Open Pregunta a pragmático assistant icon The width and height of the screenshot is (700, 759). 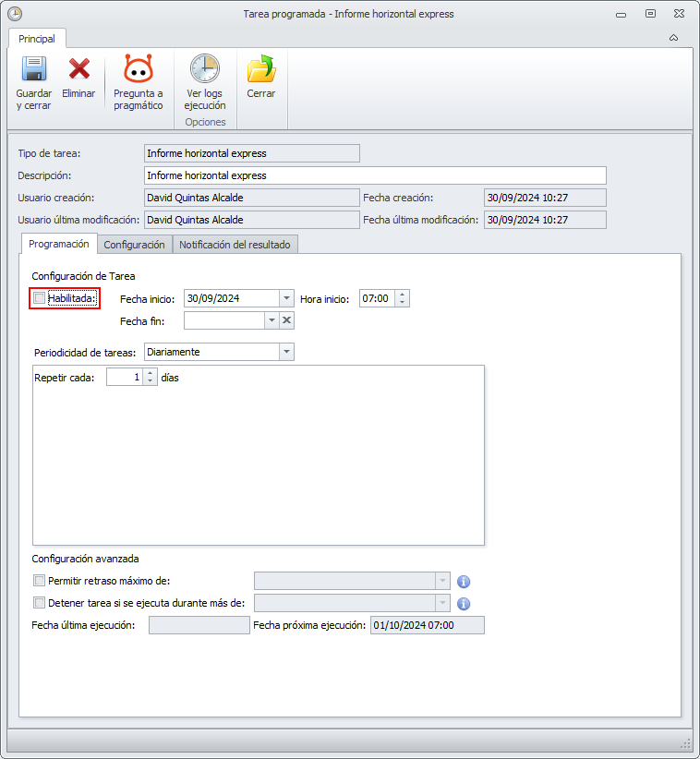point(139,68)
